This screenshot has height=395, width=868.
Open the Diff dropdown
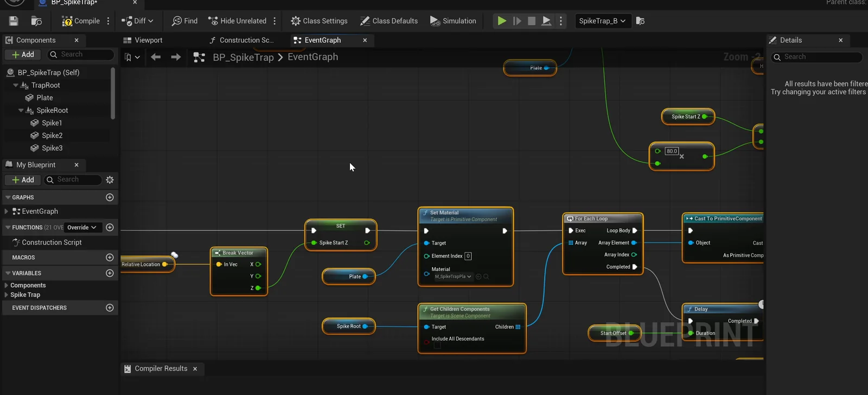137,21
